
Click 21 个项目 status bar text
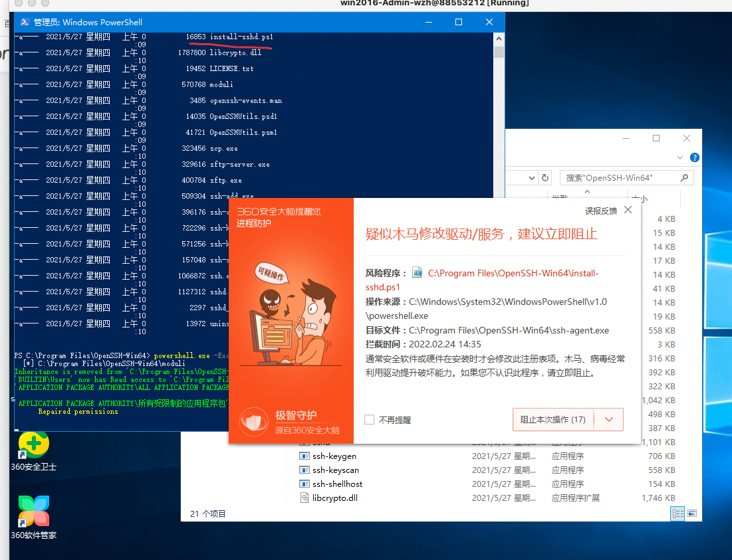pyautogui.click(x=207, y=513)
